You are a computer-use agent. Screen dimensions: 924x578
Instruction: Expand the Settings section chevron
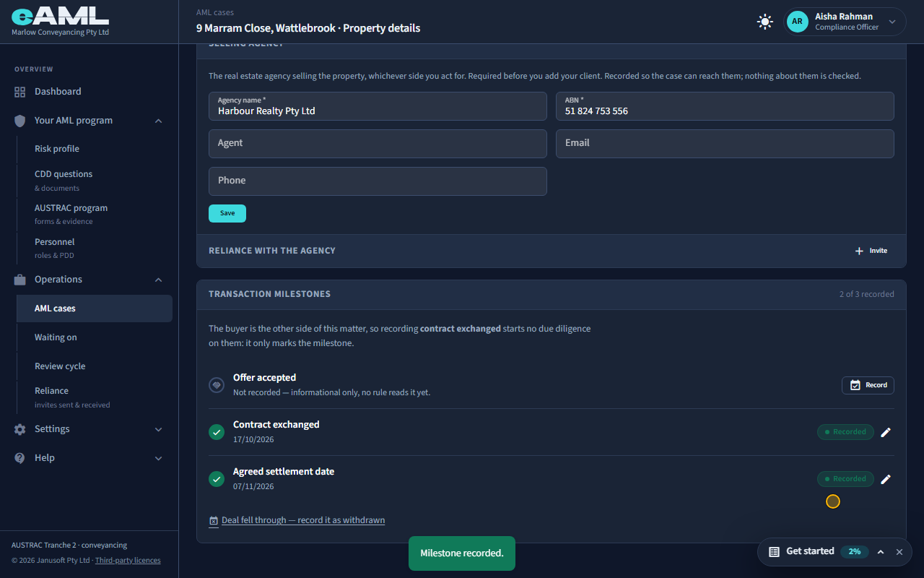159,429
